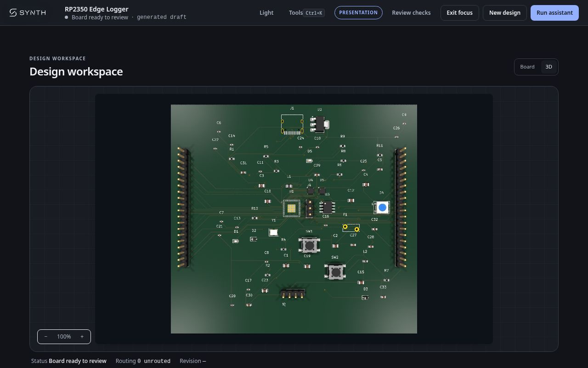This screenshot has height=368, width=588.
Task: Click the left pin header connector
Action: point(184,207)
